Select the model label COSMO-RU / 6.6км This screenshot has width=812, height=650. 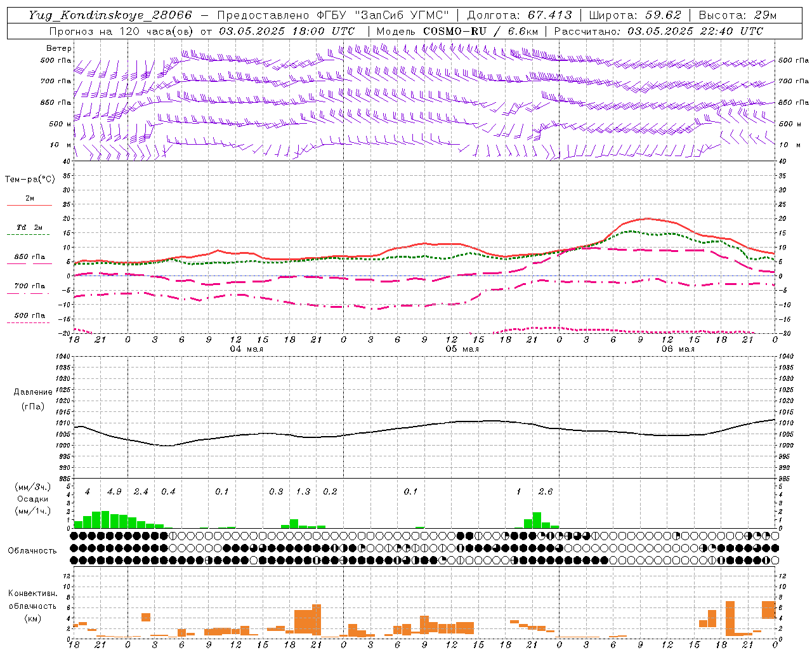click(480, 31)
